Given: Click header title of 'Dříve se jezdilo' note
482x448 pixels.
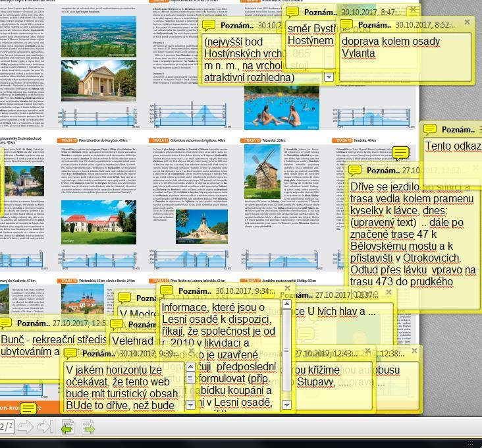Looking at the screenshot, I should tap(383, 171).
